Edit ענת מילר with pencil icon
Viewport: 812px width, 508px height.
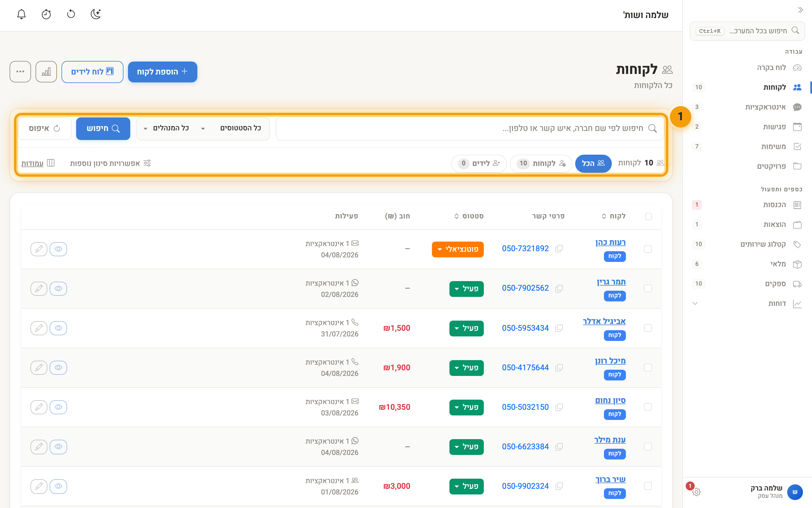pos(39,446)
